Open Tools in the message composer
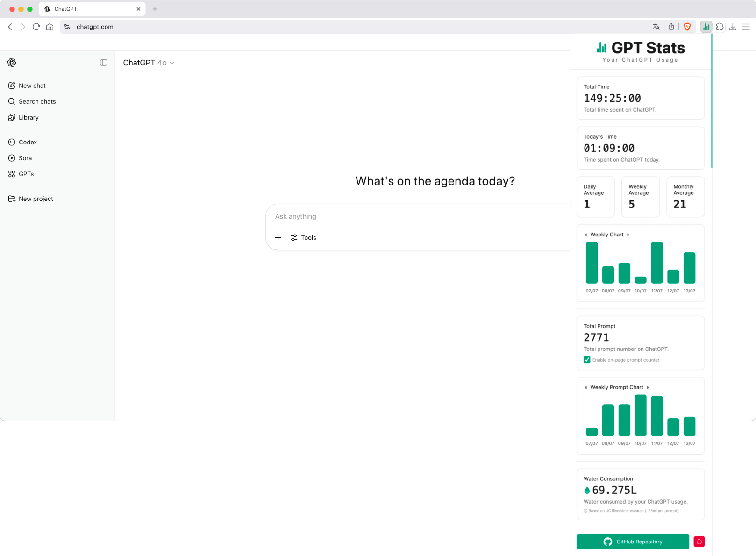The image size is (756, 556). click(303, 237)
